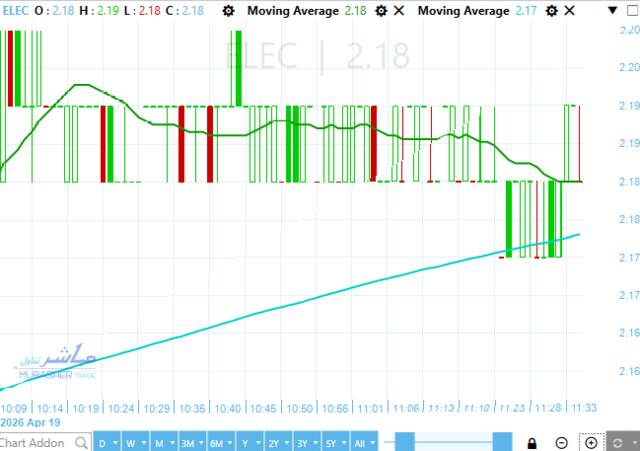Open ELEC series settings gear
The width and height of the screenshot is (640, 451).
pos(229,10)
